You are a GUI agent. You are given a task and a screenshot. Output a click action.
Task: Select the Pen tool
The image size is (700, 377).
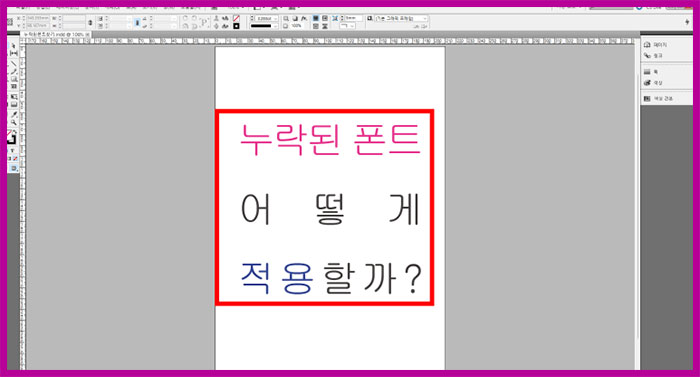click(14, 71)
